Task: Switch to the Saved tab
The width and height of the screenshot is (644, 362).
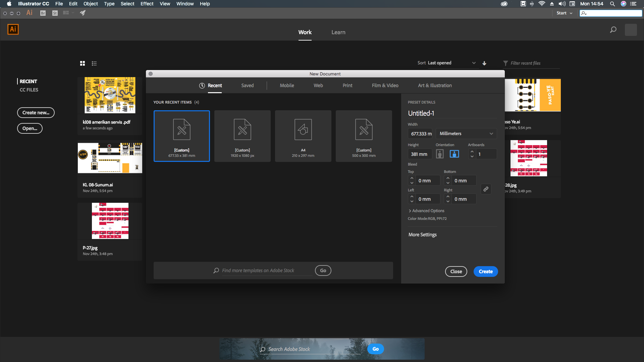Action: click(x=248, y=85)
